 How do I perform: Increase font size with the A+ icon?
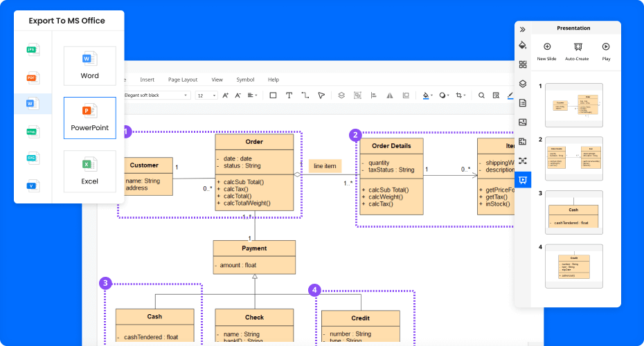[226, 95]
